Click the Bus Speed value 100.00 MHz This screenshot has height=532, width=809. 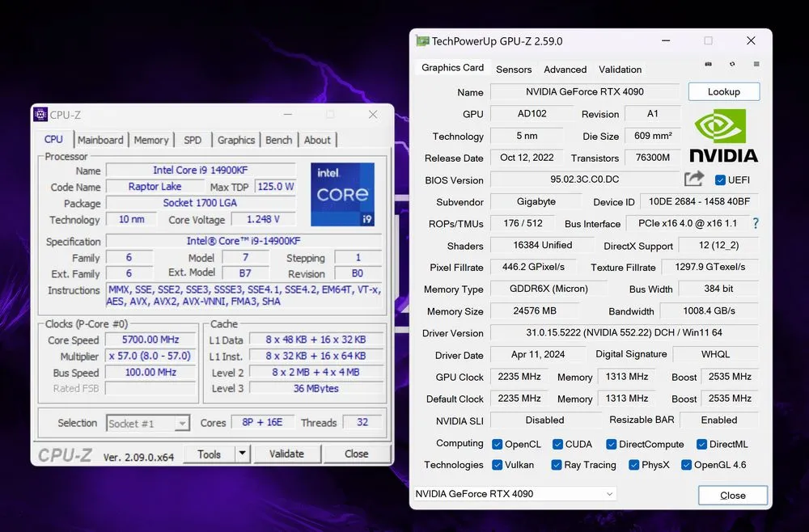[150, 372]
